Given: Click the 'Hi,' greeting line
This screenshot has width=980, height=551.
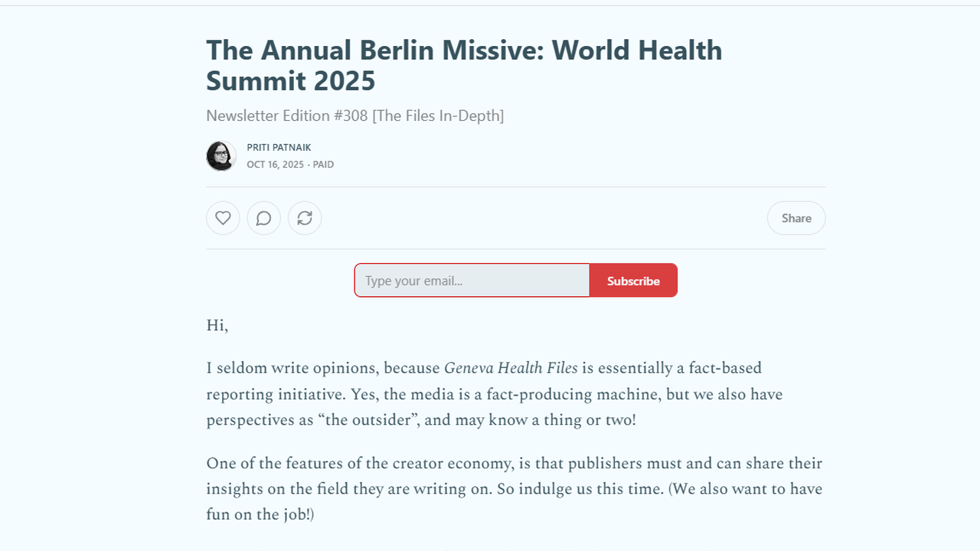Looking at the screenshot, I should pos(217,325).
